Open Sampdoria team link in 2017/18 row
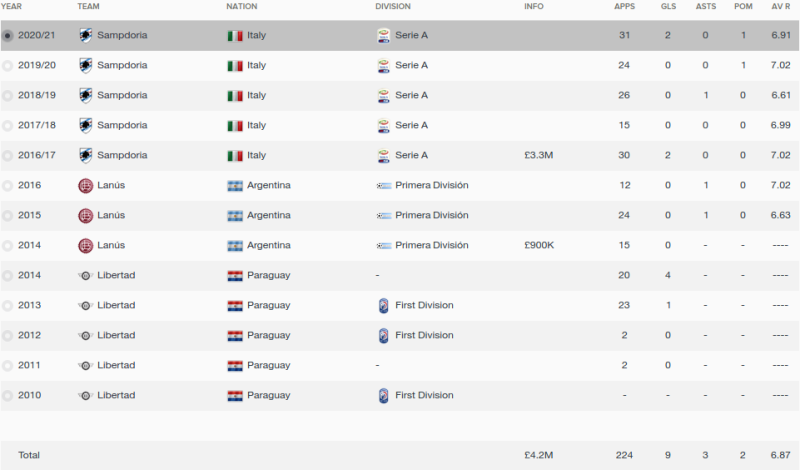Screen dimensions: 800x470 click(122, 125)
